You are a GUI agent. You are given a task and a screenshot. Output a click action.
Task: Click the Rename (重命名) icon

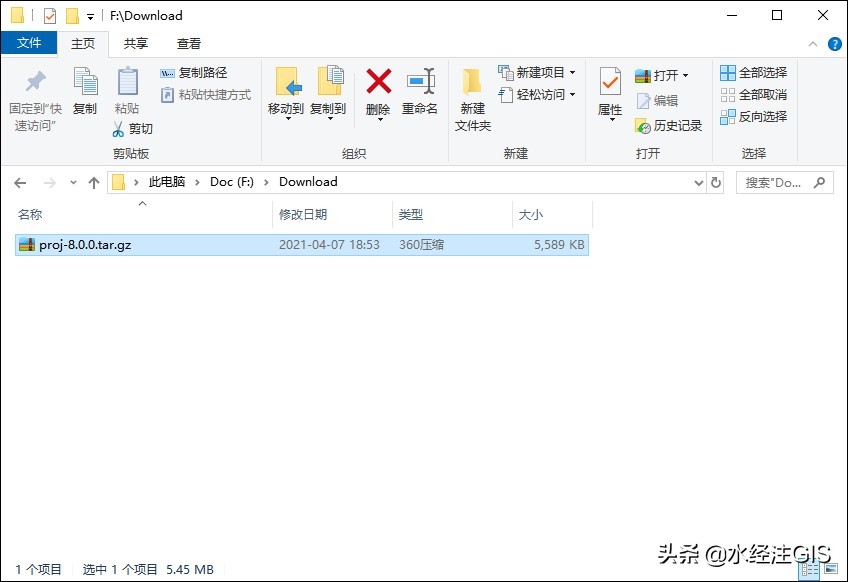[x=421, y=81]
